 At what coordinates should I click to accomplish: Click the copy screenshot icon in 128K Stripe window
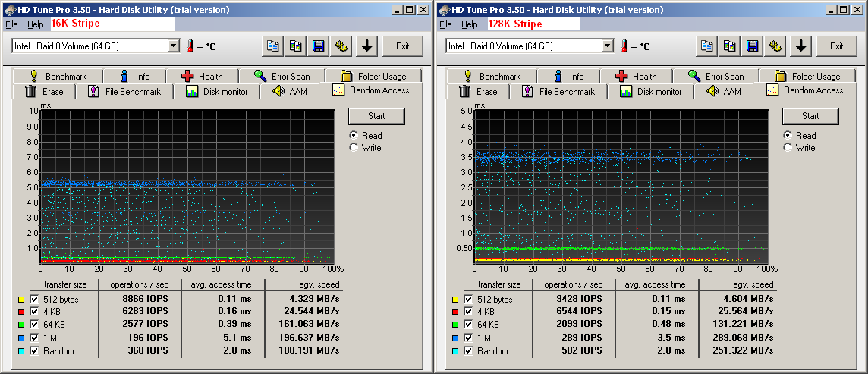coord(730,46)
